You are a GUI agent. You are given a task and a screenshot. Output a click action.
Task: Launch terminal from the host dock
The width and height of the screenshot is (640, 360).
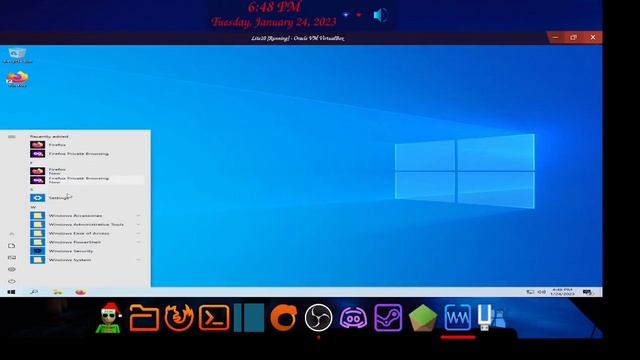(x=214, y=318)
